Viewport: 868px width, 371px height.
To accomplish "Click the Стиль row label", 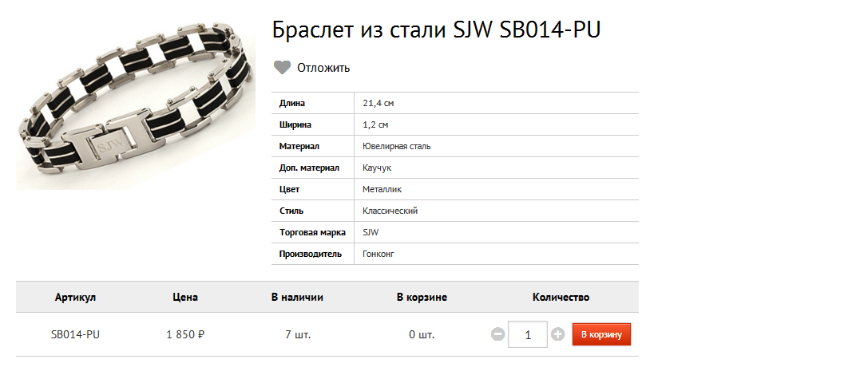I will point(291,211).
